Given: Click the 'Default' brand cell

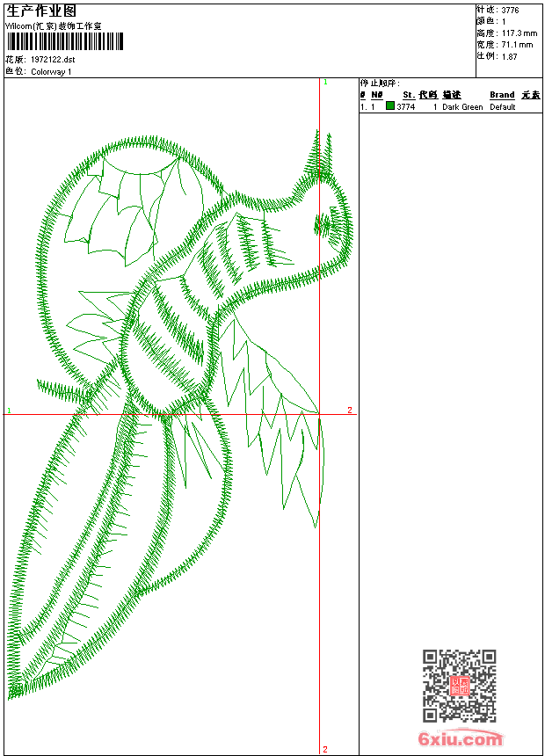Looking at the screenshot, I should tap(503, 106).
